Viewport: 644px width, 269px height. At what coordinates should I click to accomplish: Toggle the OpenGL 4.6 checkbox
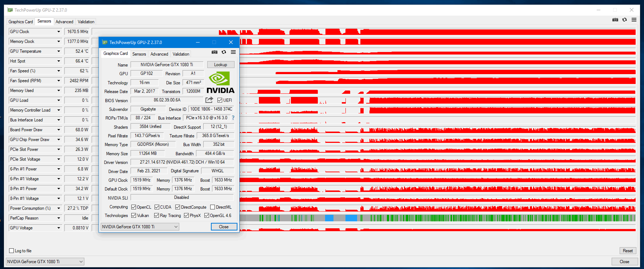point(207,216)
